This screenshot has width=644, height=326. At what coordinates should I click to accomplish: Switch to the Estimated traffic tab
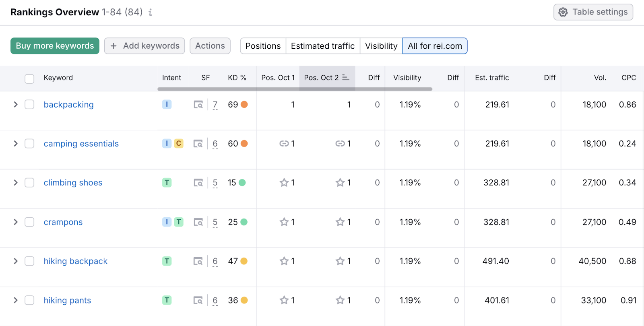pos(322,46)
